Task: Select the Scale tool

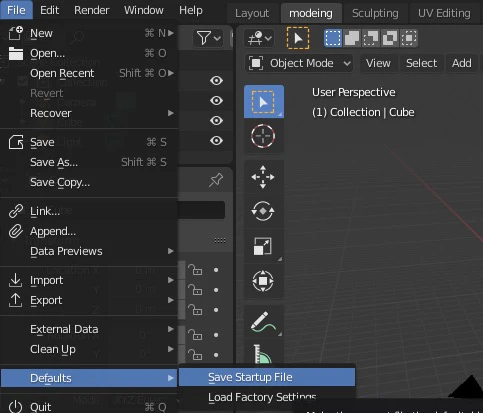Action: click(x=263, y=246)
